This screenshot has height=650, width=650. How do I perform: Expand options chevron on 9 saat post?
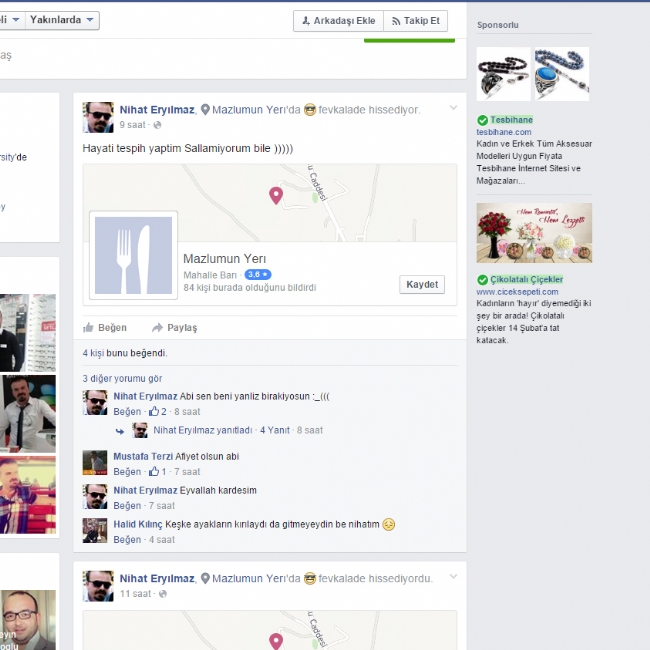coord(453,108)
